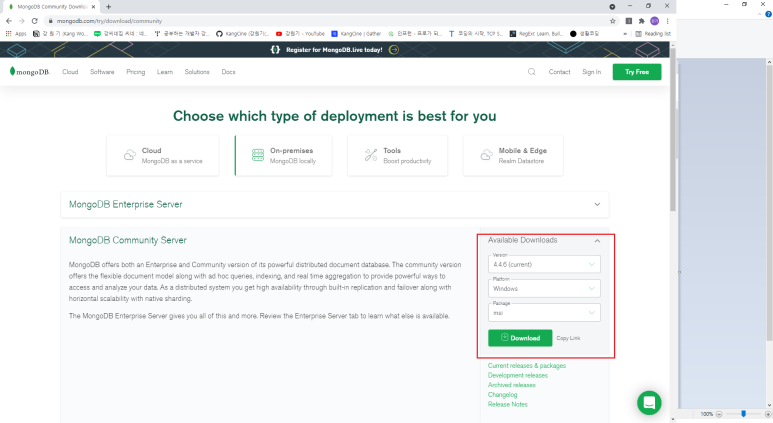Select the Cloud deployment card
Viewport: 773px width, 423px height.
(x=163, y=155)
